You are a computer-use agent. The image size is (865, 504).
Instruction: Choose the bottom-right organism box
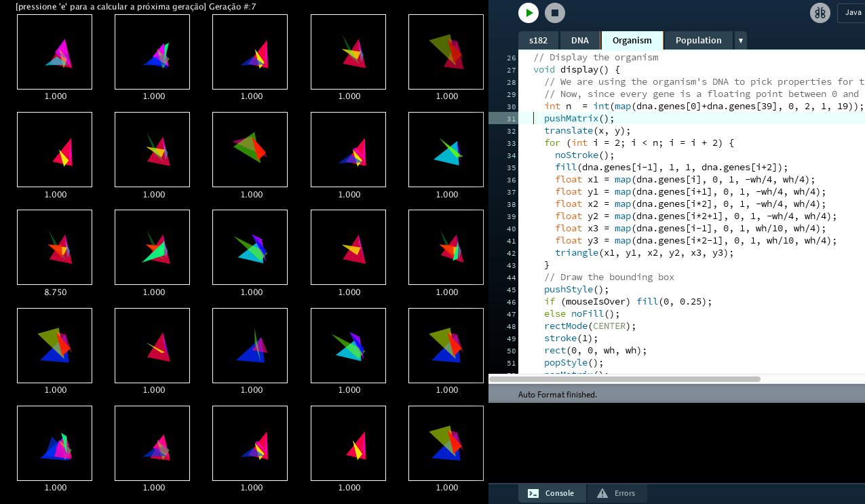tap(446, 443)
